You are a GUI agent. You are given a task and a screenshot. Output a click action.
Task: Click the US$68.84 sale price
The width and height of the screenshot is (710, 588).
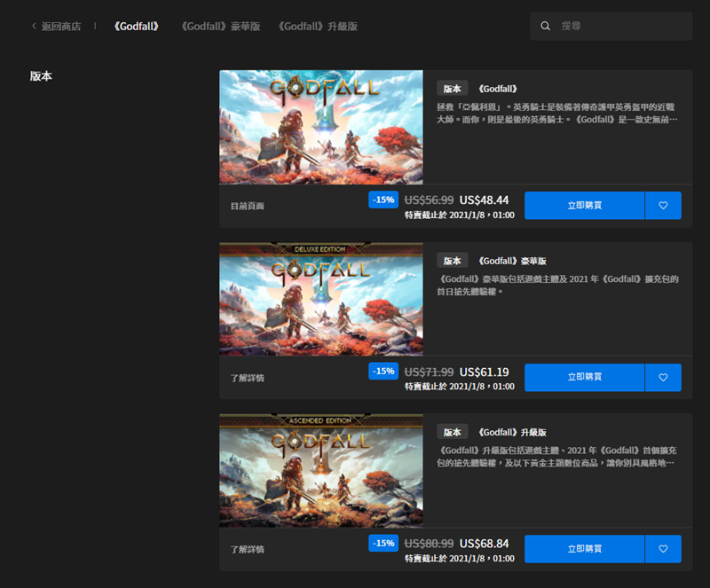[484, 544]
